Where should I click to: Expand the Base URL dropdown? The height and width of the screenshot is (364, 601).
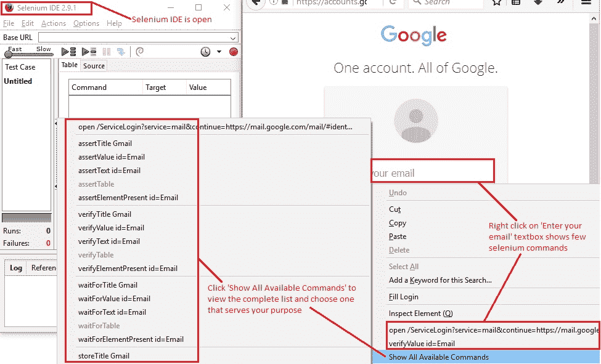(x=232, y=38)
